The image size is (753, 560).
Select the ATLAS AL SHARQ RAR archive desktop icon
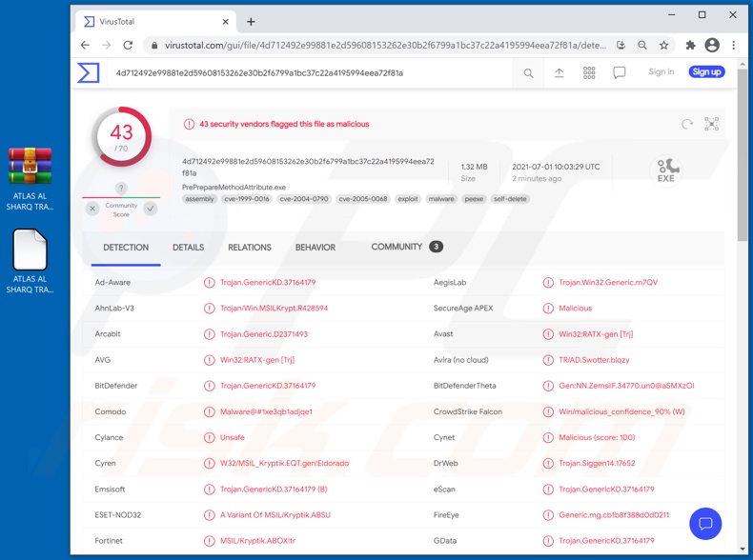click(30, 179)
